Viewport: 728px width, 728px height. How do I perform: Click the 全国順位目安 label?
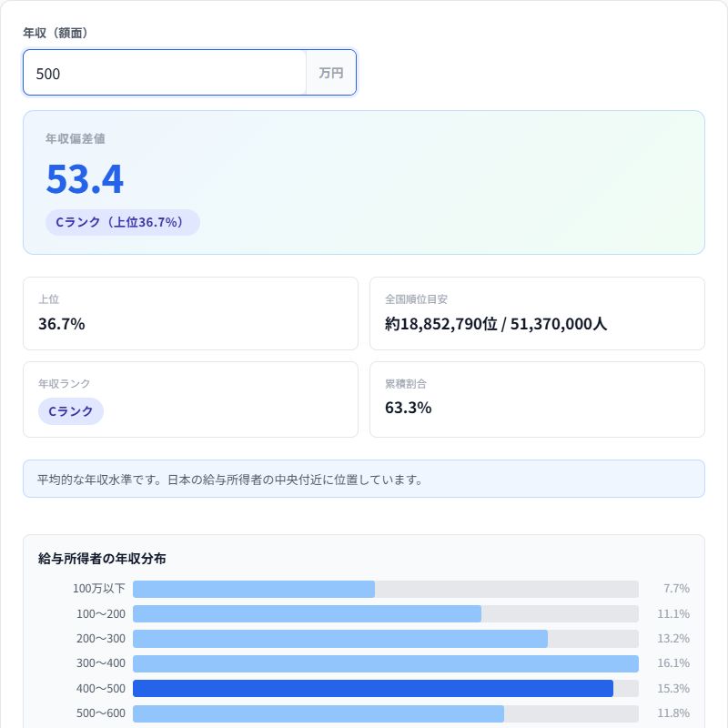(x=416, y=299)
